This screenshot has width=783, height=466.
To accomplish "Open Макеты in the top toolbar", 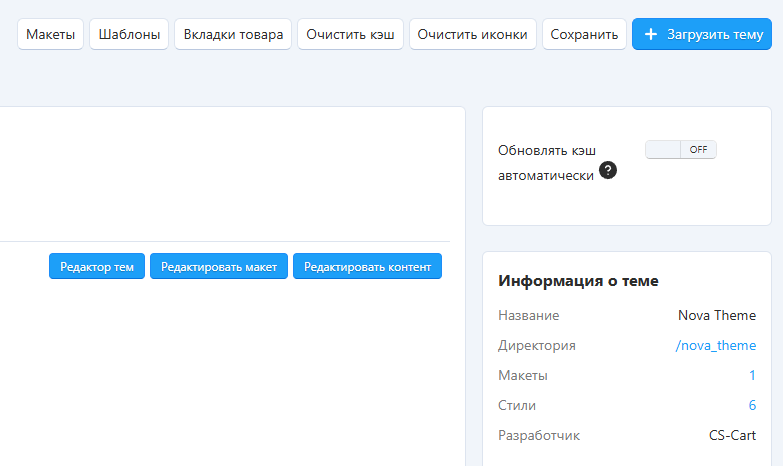I will pyautogui.click(x=51, y=34).
